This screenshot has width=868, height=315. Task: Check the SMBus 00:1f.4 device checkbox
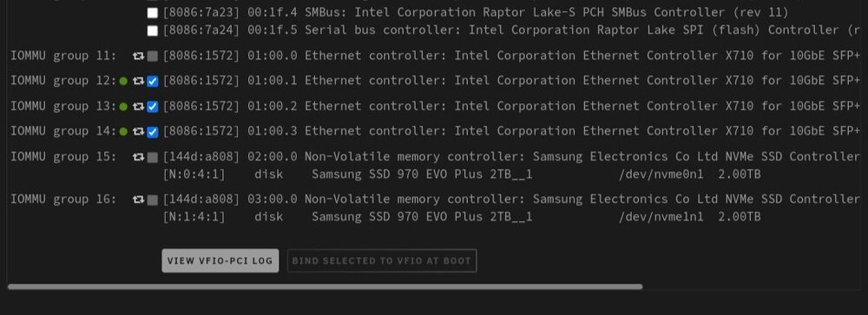coord(152,13)
